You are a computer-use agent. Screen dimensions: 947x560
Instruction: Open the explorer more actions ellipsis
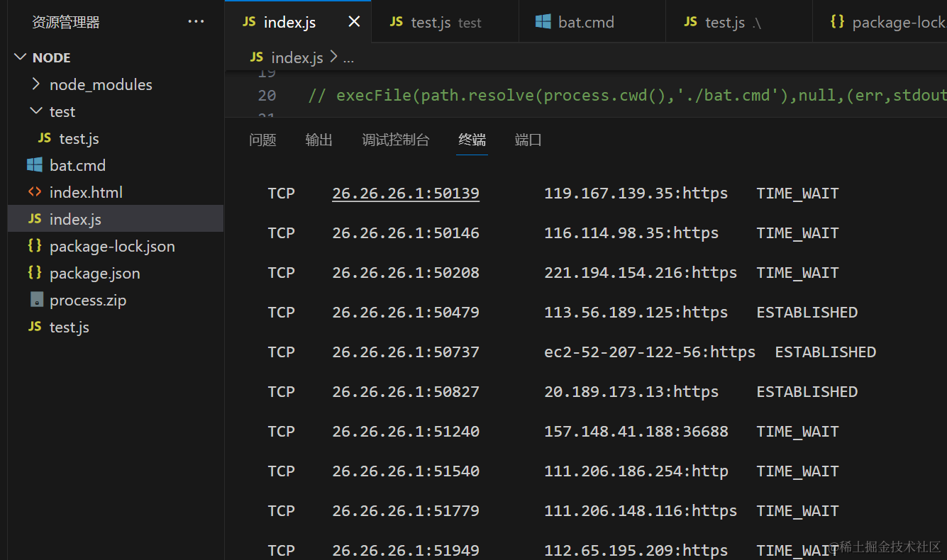tap(196, 22)
